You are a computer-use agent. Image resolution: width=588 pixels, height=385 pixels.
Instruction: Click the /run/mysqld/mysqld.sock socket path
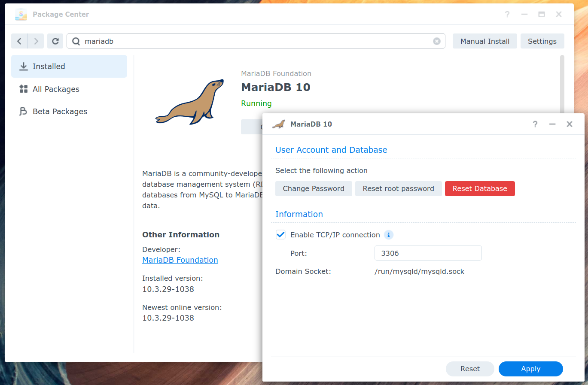[x=419, y=272]
